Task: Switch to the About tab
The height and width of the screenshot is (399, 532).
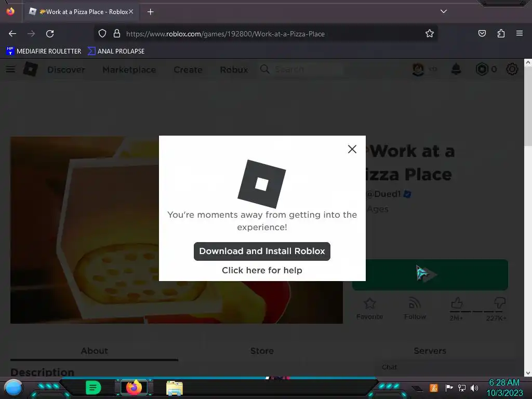Action: coord(95,351)
